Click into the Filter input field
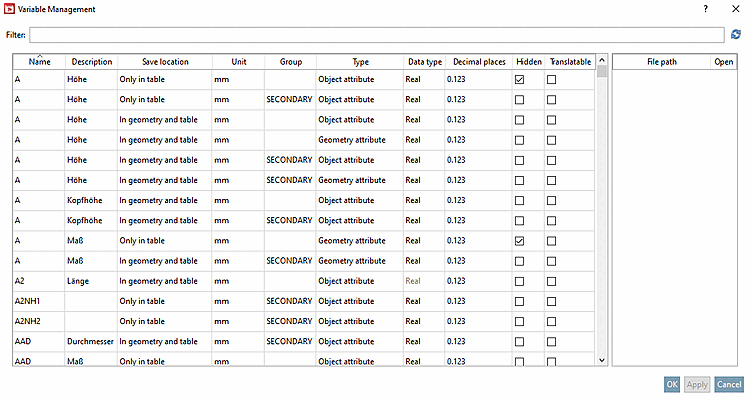This screenshot has height=400, width=750. point(377,34)
